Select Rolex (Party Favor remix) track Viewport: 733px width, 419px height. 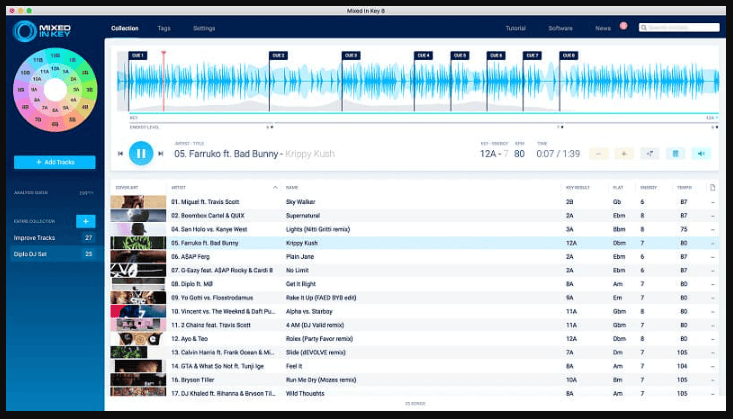(x=319, y=339)
